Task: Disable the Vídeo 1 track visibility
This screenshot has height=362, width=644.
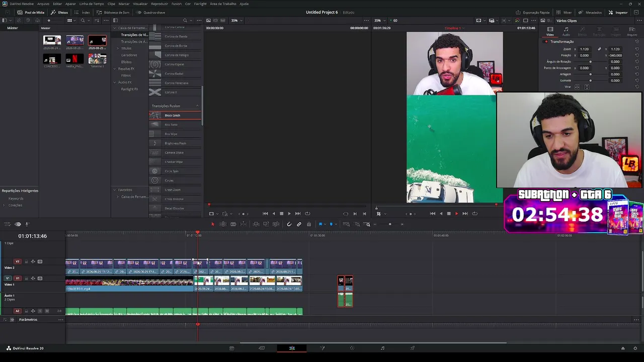Action: 40,278
